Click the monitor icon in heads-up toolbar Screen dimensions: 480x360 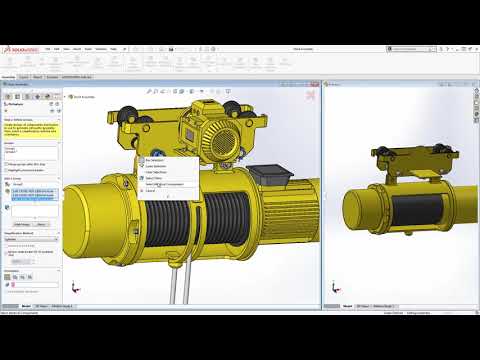pos(228,91)
